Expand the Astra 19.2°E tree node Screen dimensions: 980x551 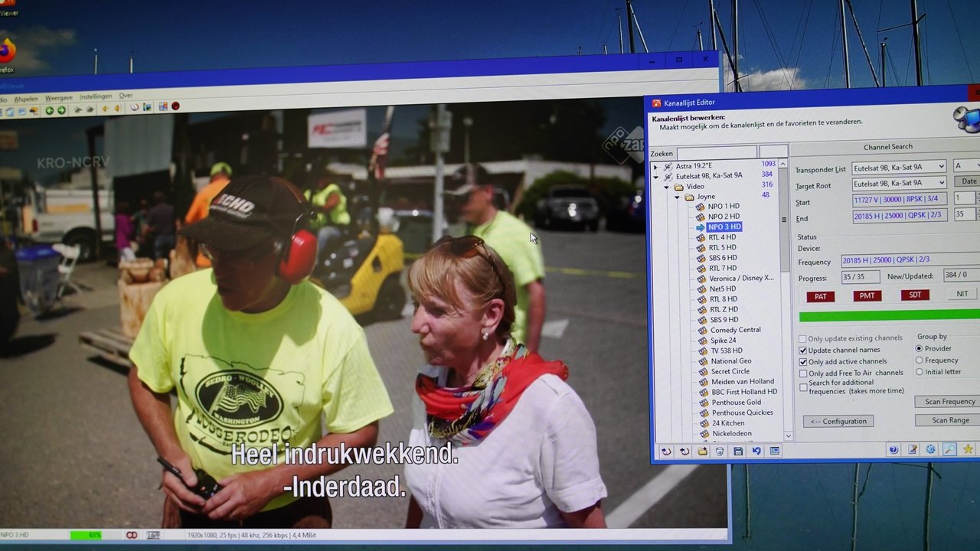pyautogui.click(x=655, y=166)
